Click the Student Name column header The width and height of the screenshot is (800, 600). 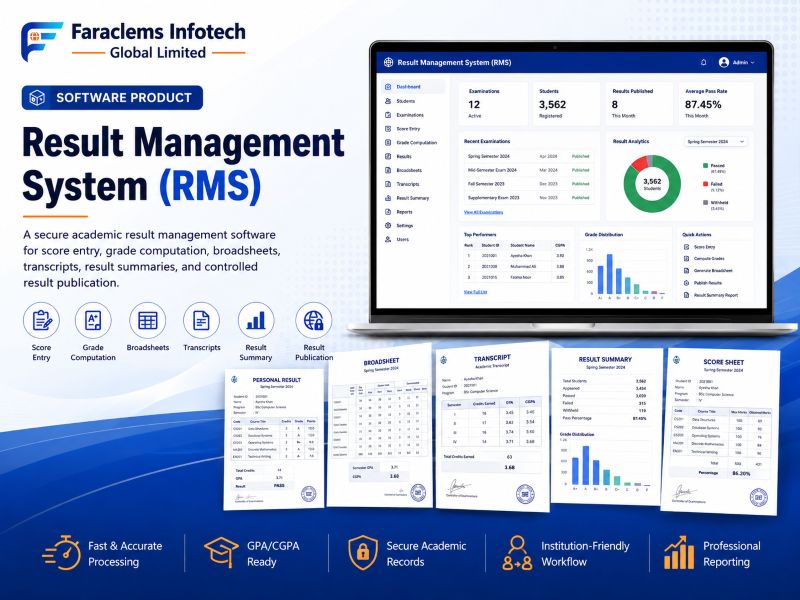[522, 245]
